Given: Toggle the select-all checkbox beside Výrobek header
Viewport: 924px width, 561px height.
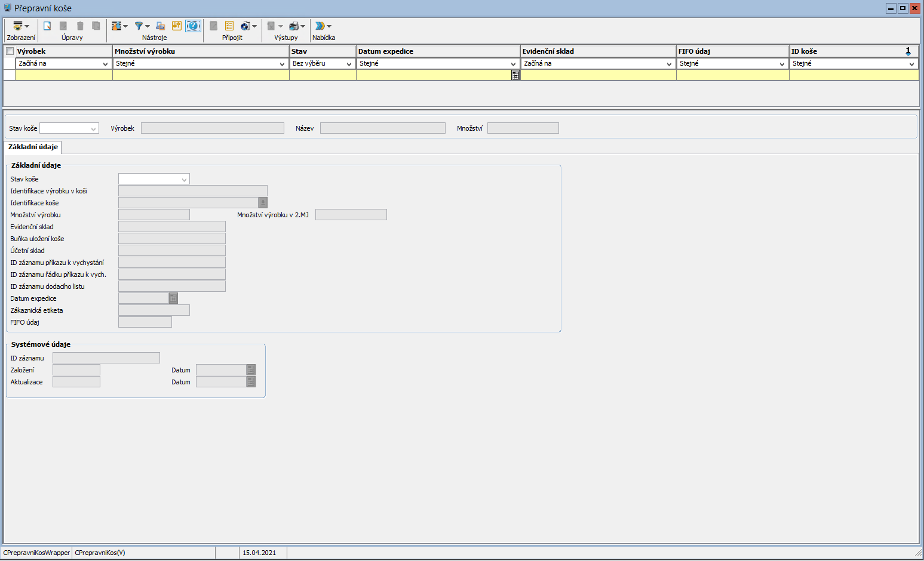Looking at the screenshot, I should pos(10,51).
